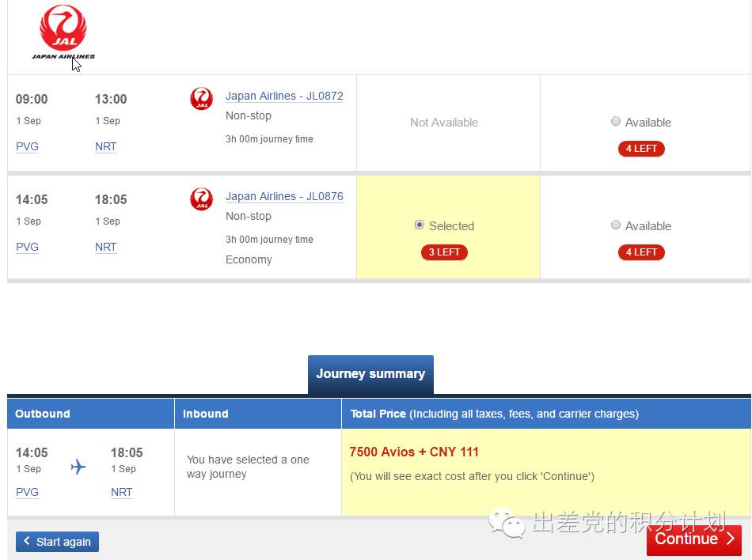Click the 13:00 arrival time
Viewport: 752px width, 560px height.
click(x=111, y=99)
